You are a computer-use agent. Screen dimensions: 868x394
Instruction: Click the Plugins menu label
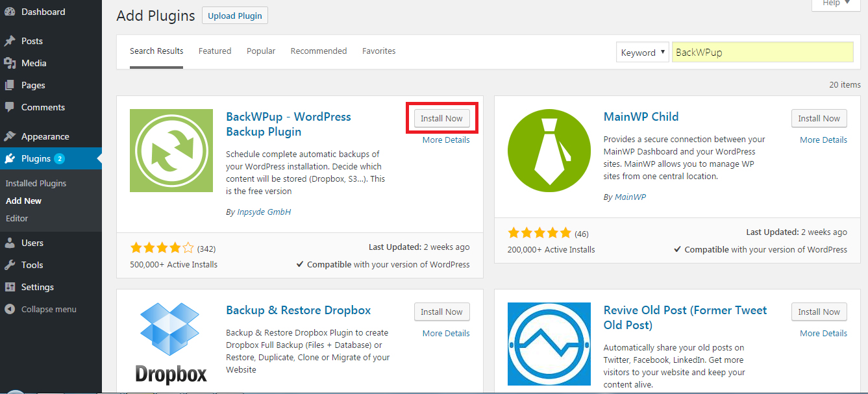36,158
